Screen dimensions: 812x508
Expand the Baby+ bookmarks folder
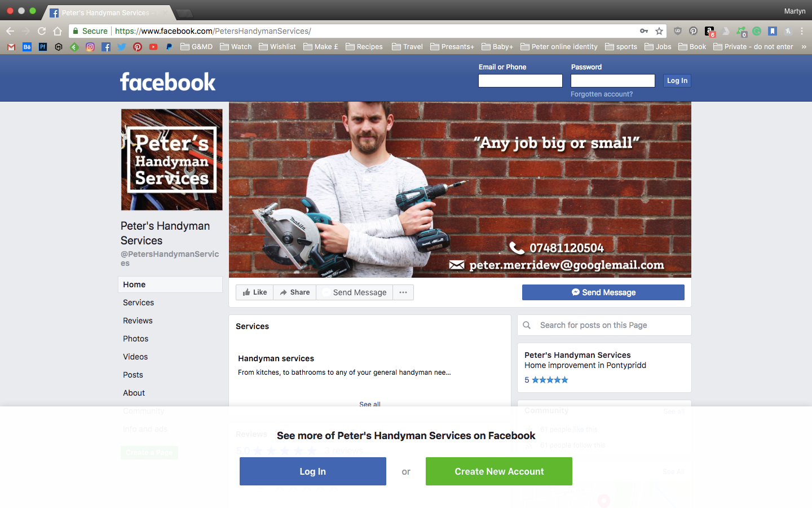pyautogui.click(x=497, y=47)
